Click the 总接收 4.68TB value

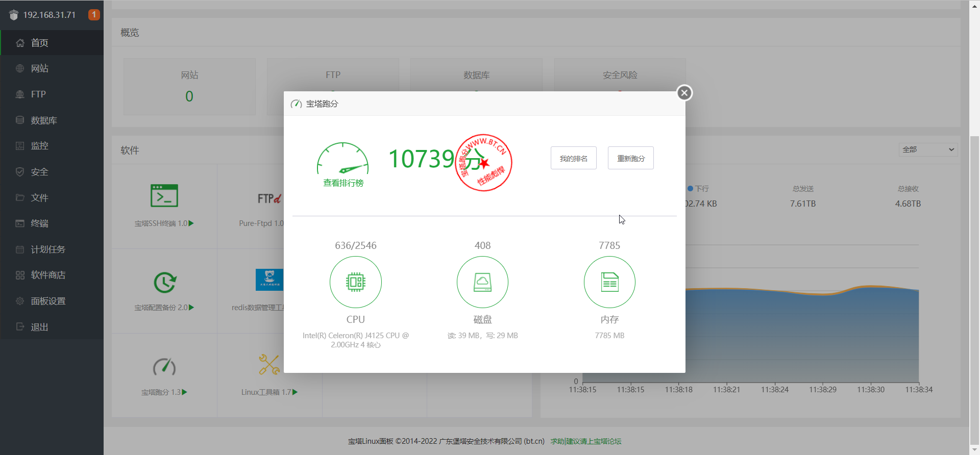(x=908, y=204)
